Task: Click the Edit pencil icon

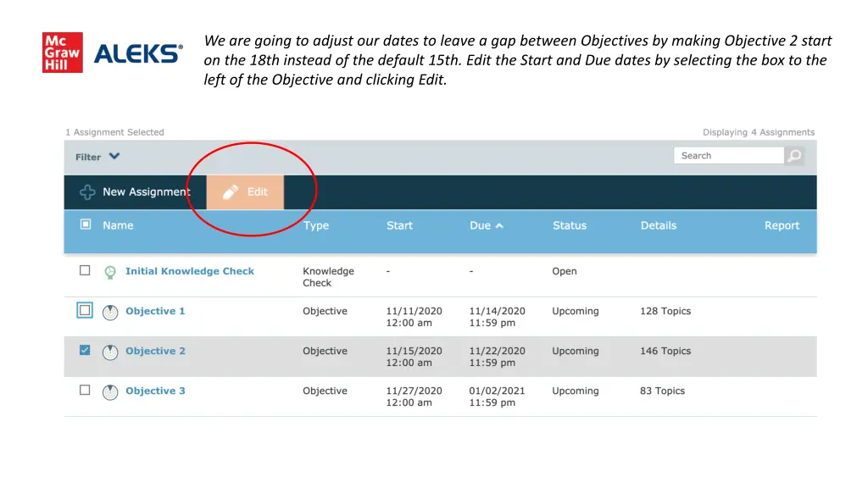Action: (231, 192)
